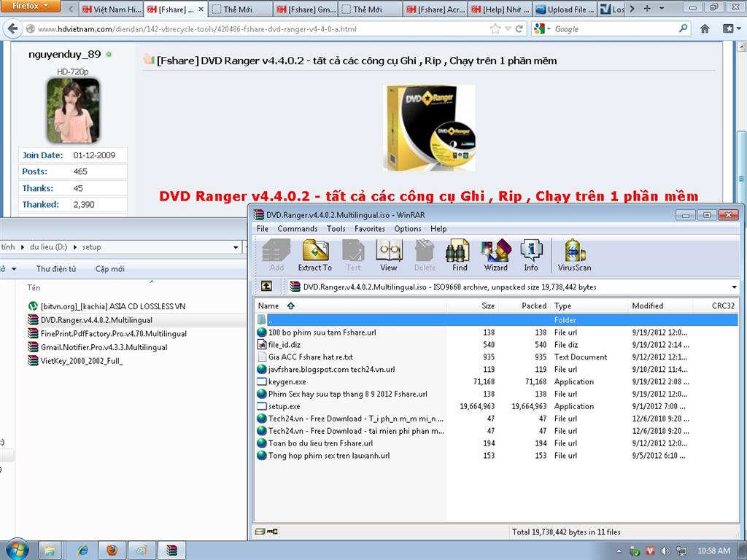The width and height of the screenshot is (747, 560).
Task: Click the Test icon in WinRAR toolbar
Action: tap(353, 255)
